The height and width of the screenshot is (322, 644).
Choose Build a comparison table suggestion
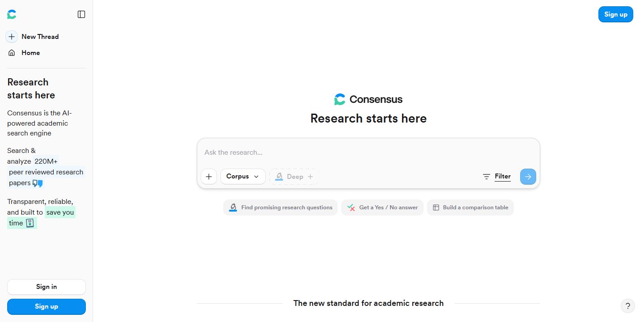click(x=470, y=208)
